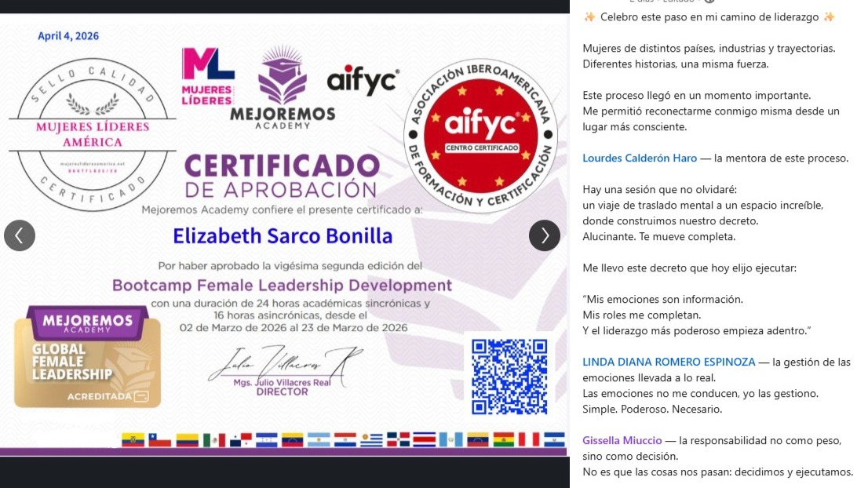This screenshot has height=488, width=868.
Task: Click the red aifyc Centro Certificado seal
Action: (x=480, y=136)
